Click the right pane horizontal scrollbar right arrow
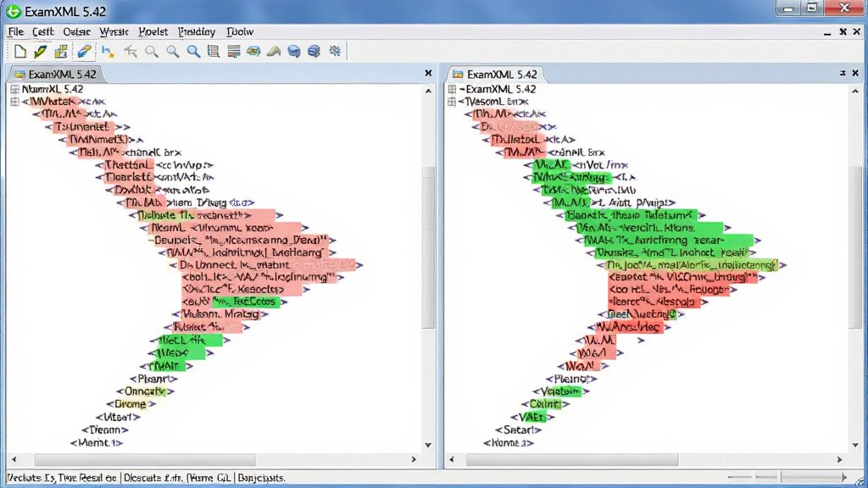 (x=840, y=459)
